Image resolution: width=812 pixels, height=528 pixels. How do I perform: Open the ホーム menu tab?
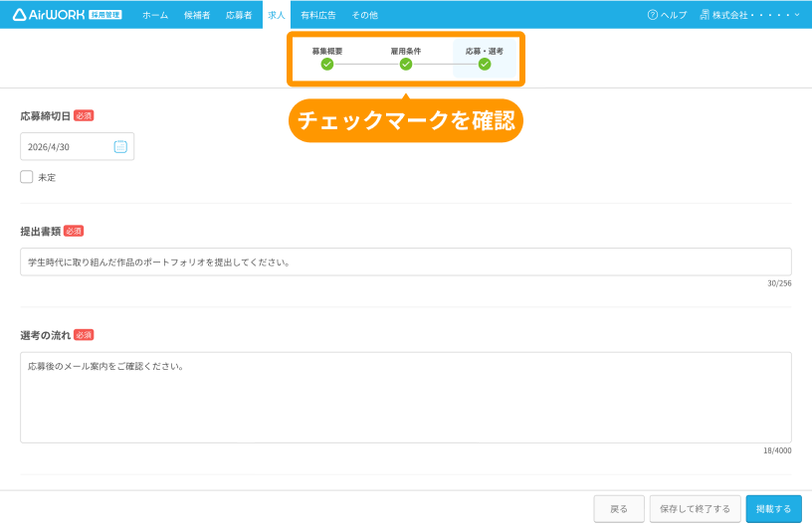(x=155, y=15)
